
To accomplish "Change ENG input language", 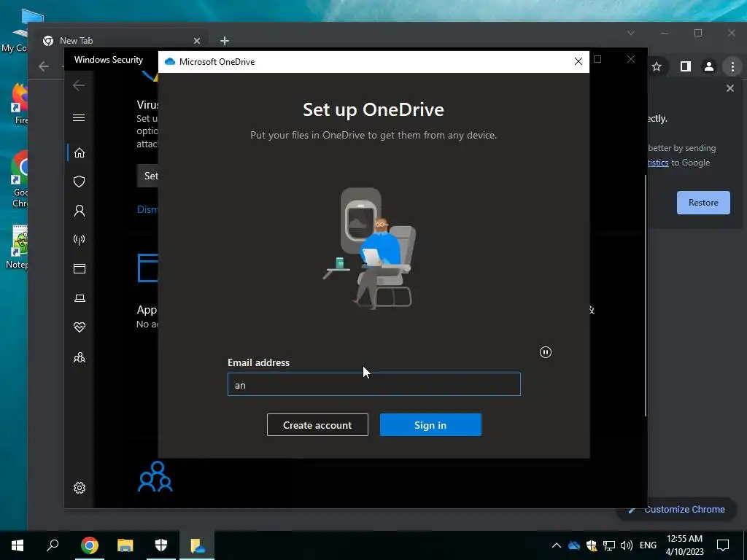I will (x=648, y=545).
